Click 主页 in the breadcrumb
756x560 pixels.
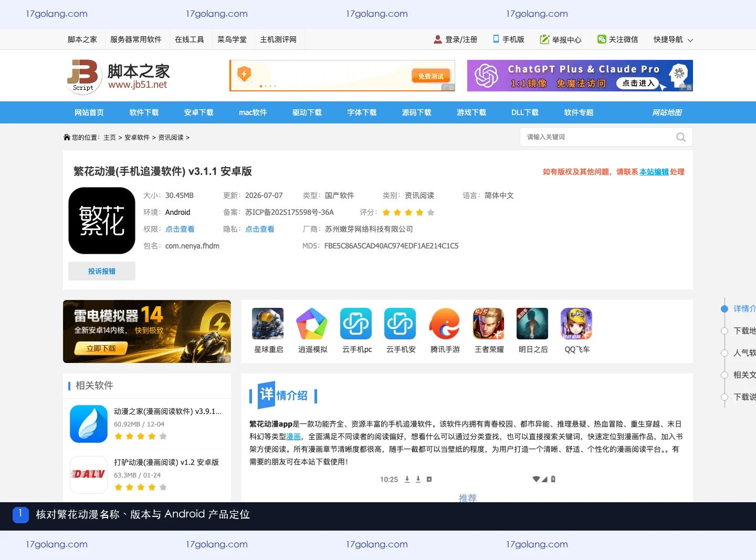(x=110, y=138)
